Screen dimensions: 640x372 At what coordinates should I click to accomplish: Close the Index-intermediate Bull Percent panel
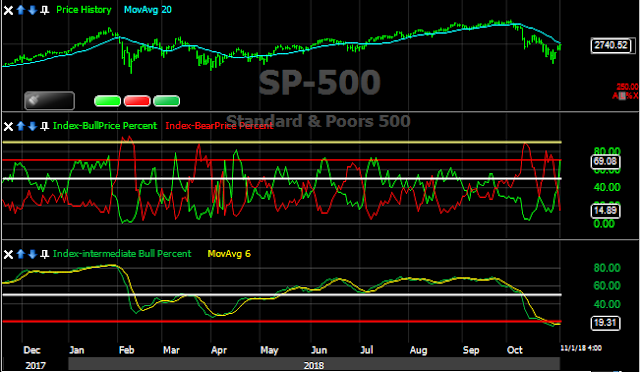(x=8, y=254)
